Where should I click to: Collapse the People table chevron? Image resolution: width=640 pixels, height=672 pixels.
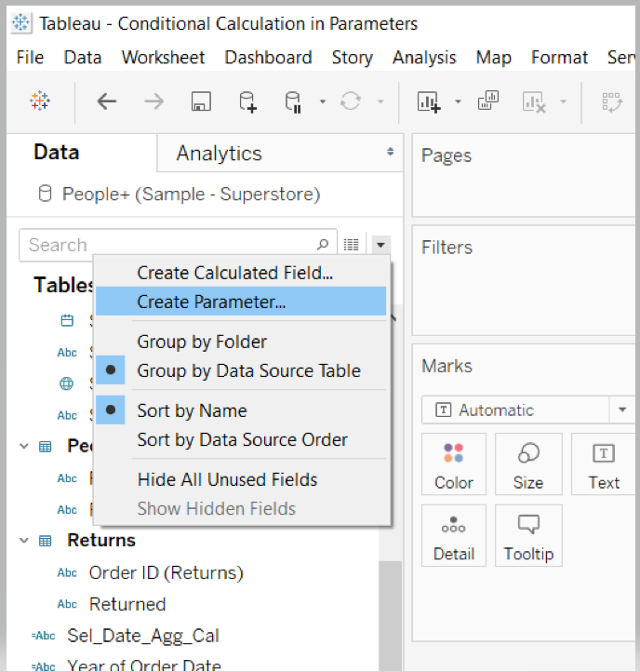point(24,446)
